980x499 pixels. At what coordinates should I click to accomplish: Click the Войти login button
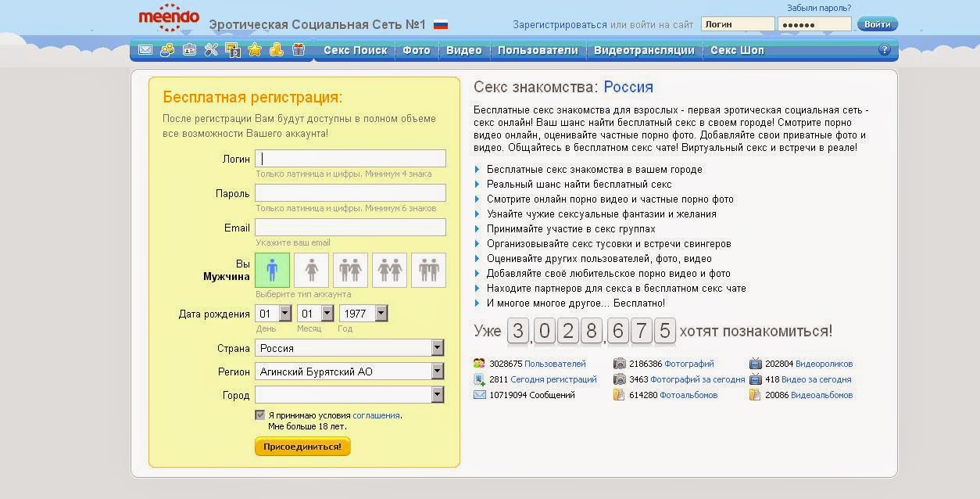(x=878, y=24)
